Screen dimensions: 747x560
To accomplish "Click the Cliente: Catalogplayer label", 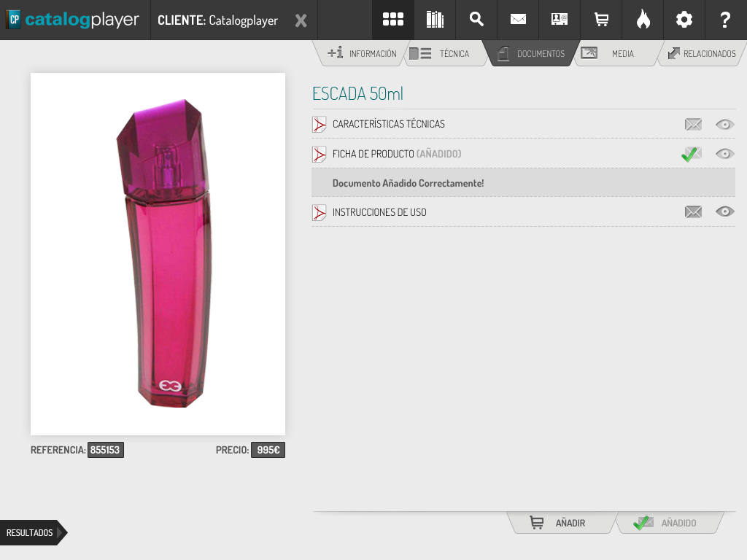I will [217, 20].
